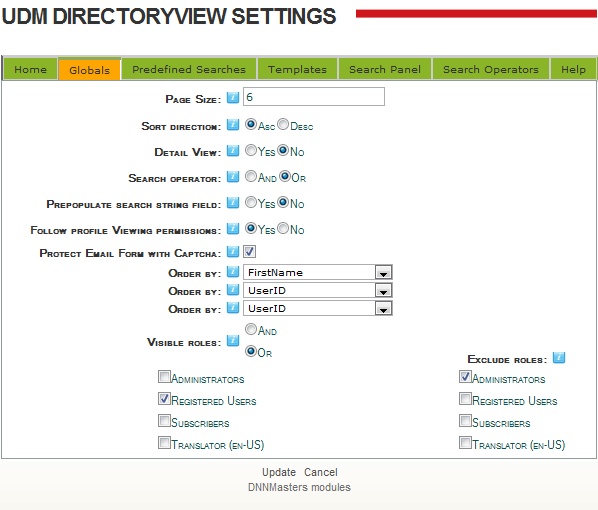Set Prepopulate search string field to No

pos(283,202)
